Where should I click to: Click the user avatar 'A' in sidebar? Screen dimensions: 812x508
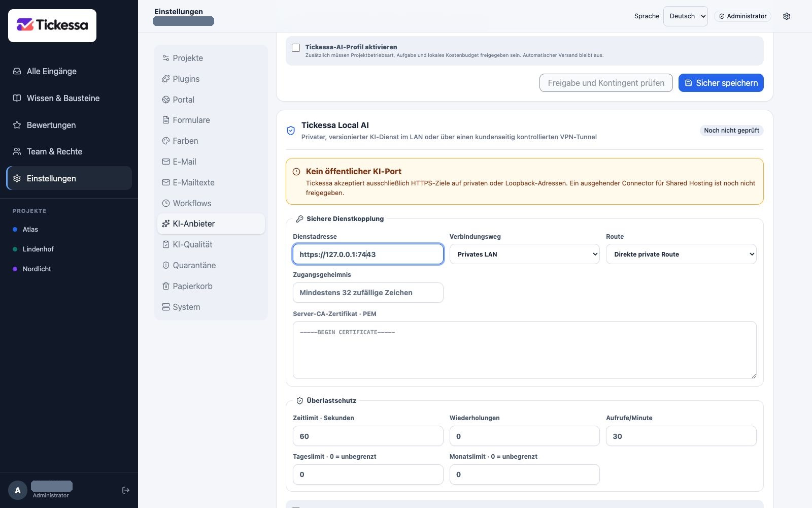tap(18, 490)
